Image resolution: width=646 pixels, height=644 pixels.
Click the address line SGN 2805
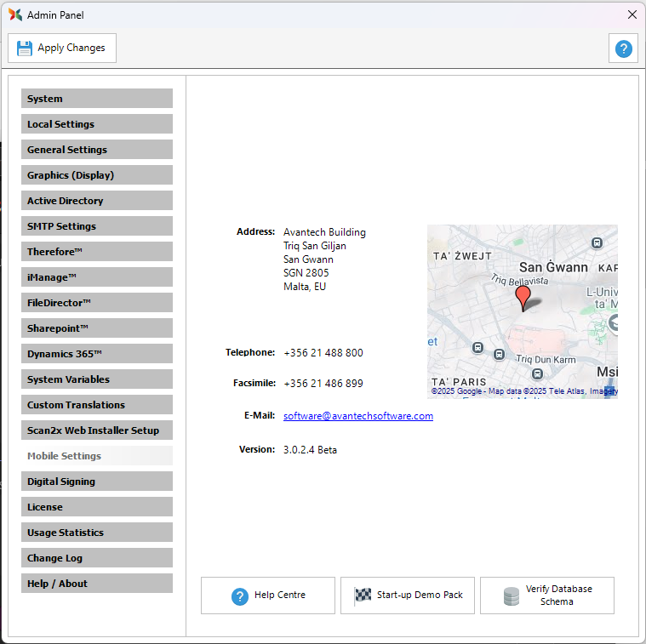[x=306, y=273]
